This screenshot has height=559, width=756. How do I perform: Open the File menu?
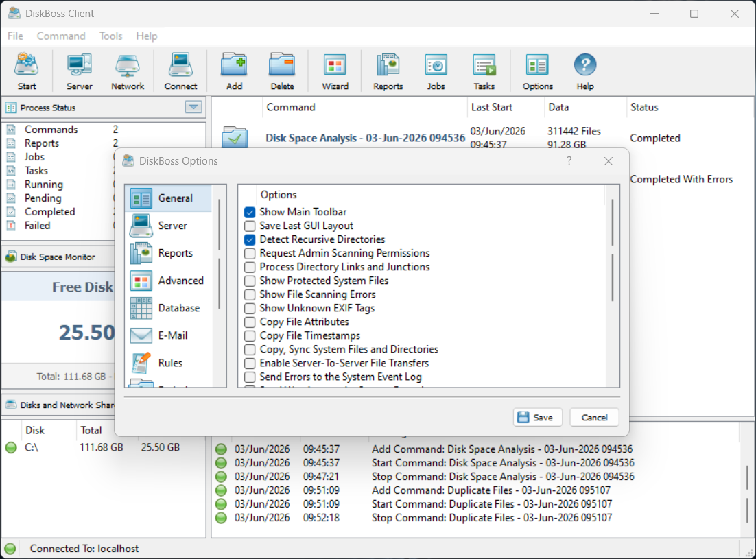15,36
